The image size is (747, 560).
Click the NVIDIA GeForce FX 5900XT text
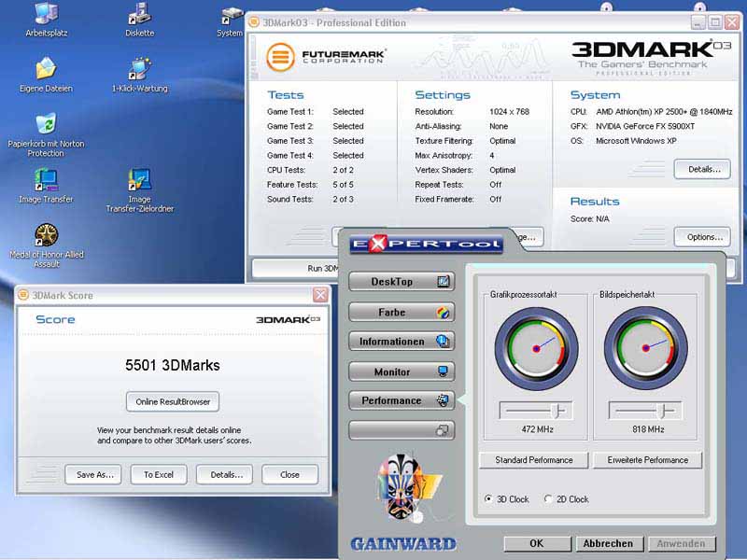click(x=645, y=126)
